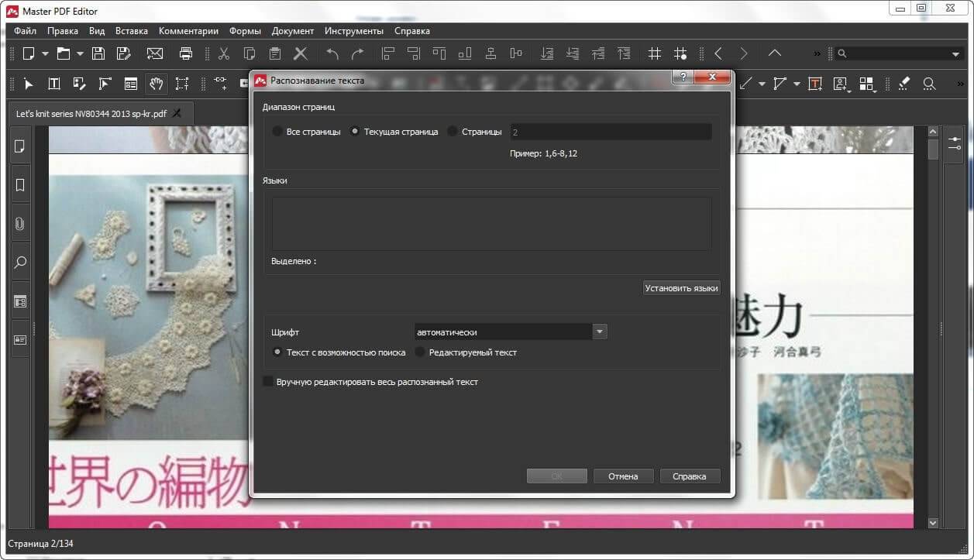Click the Send by email envelope icon
Viewport: 974px width, 560px height.
155,53
